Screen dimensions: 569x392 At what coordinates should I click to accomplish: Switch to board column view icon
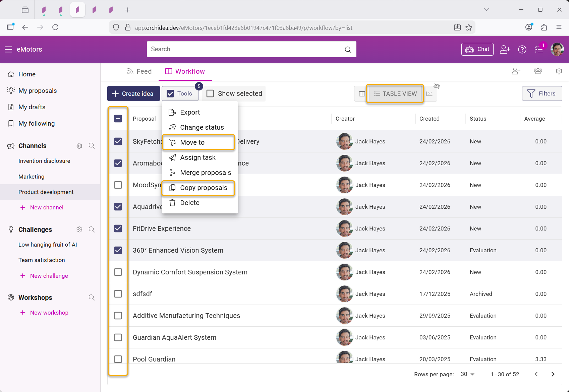(x=362, y=94)
